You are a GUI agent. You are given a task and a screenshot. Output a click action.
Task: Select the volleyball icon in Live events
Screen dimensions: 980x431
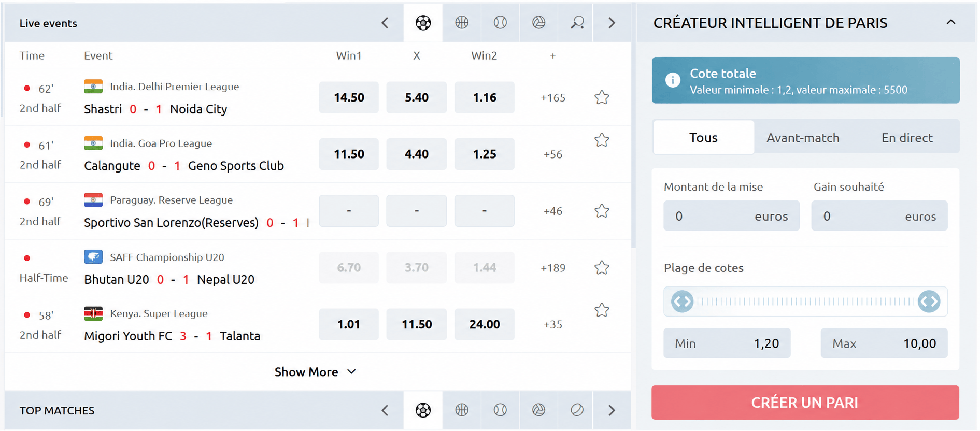click(x=538, y=23)
